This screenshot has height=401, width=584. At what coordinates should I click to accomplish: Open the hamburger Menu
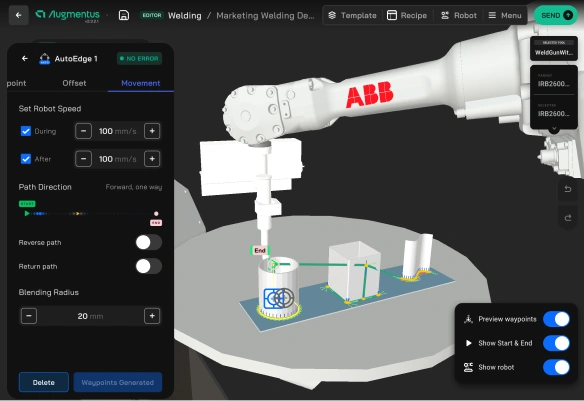tap(505, 15)
